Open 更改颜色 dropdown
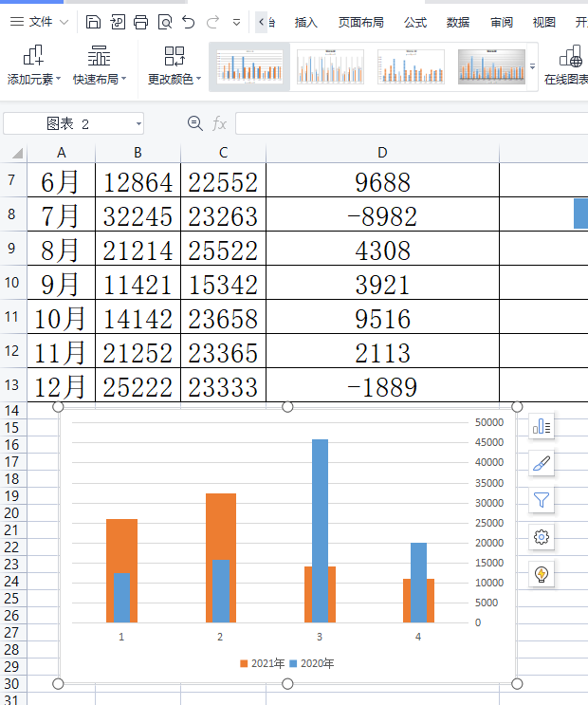 coord(175,65)
